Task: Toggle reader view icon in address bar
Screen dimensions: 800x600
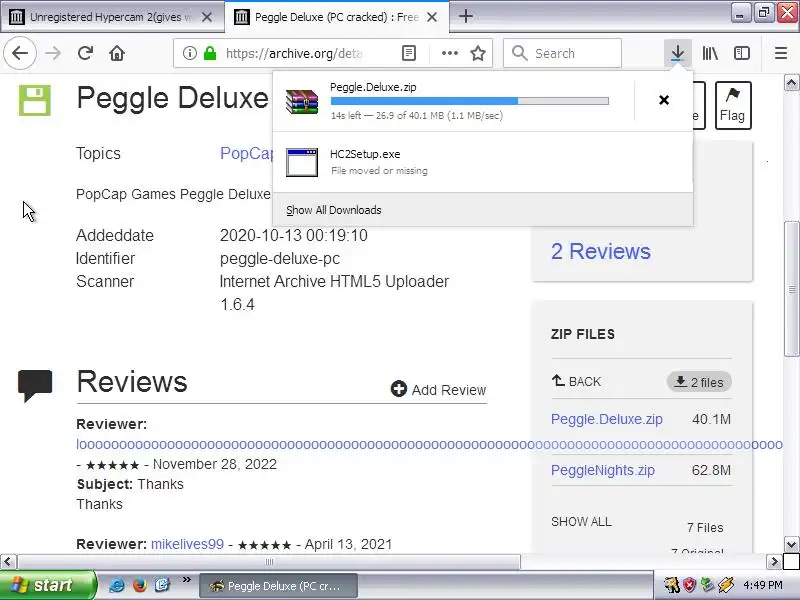Action: [409, 53]
